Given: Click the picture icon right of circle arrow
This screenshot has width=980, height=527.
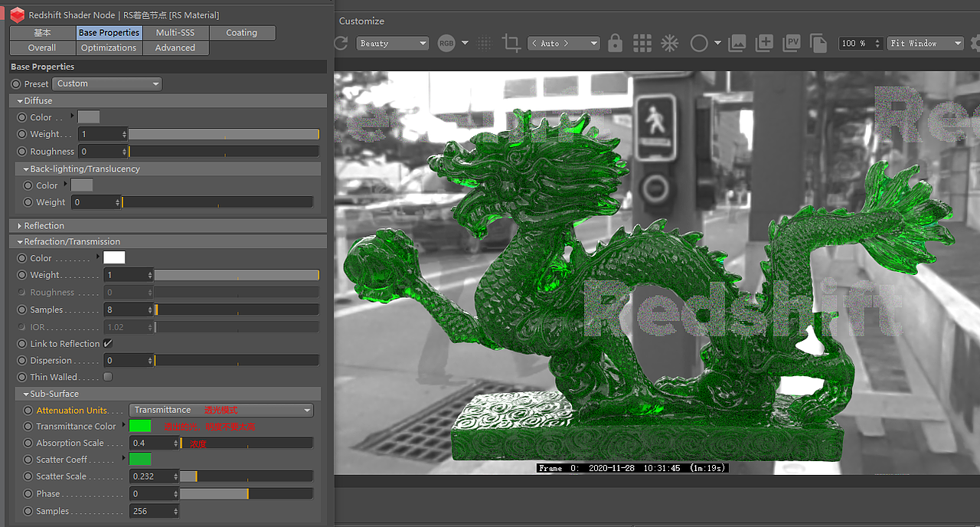Looking at the screenshot, I should coord(737,44).
